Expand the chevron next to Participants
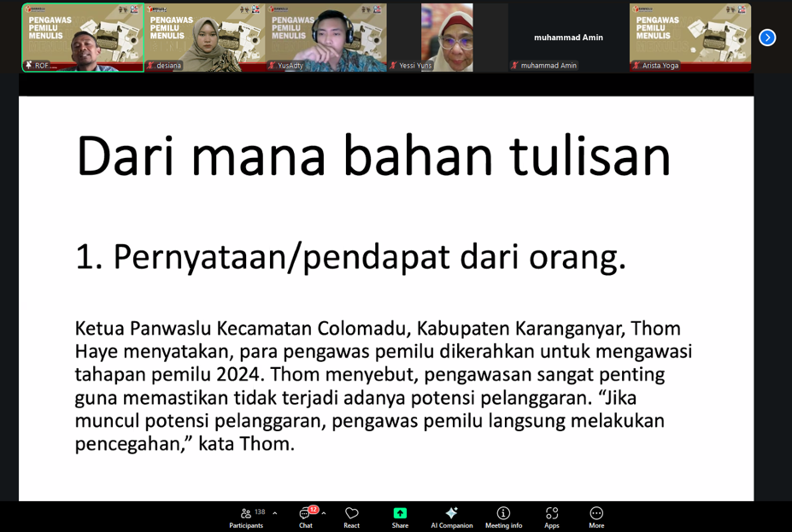The width and height of the screenshot is (792, 532). [x=275, y=511]
